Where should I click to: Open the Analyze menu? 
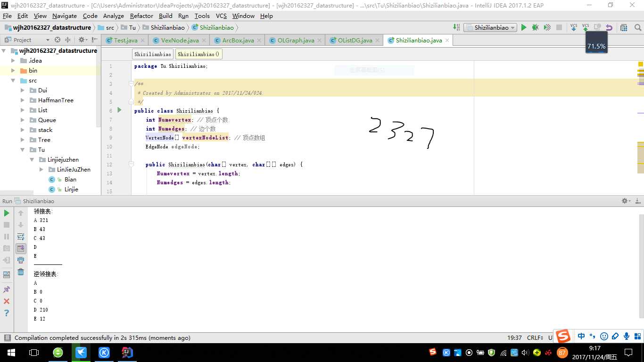coord(113,16)
